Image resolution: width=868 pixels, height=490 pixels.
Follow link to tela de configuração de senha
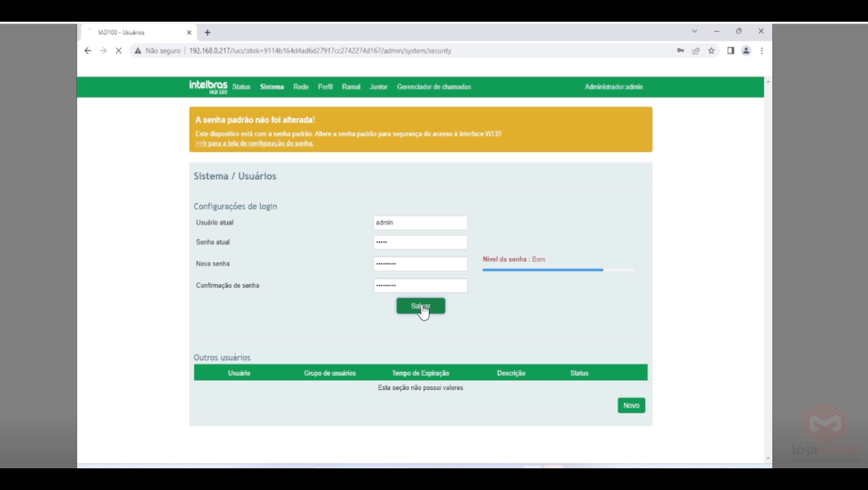tap(255, 144)
